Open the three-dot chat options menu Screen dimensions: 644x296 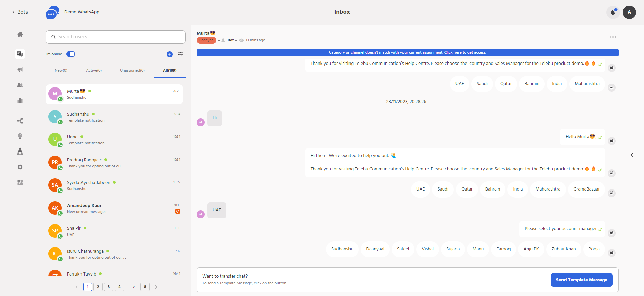[613, 37]
